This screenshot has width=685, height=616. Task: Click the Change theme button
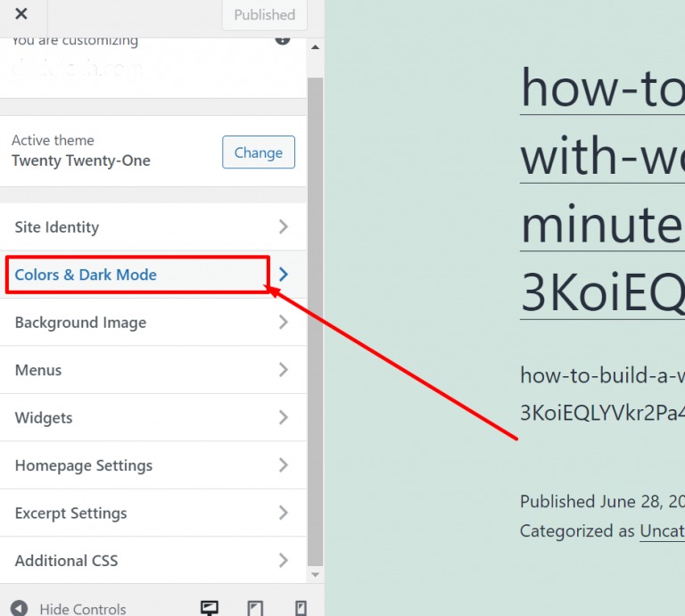(x=258, y=152)
